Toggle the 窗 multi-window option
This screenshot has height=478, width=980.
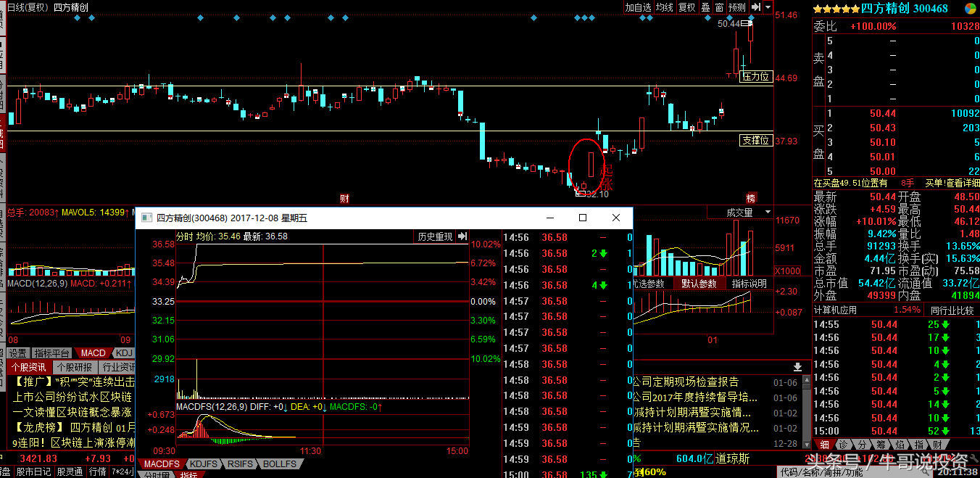[x=719, y=7]
